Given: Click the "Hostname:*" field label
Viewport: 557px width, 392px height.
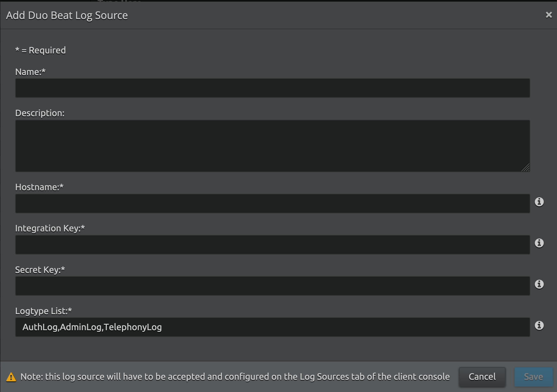Looking at the screenshot, I should tap(39, 187).
